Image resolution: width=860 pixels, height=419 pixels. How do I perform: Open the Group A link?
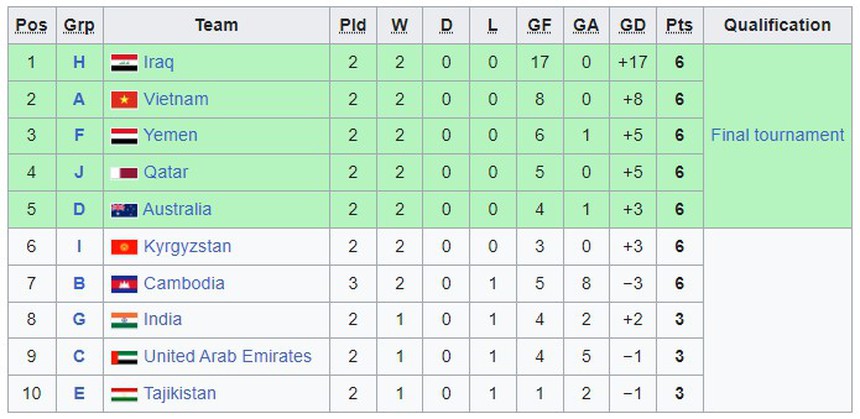pos(79,99)
